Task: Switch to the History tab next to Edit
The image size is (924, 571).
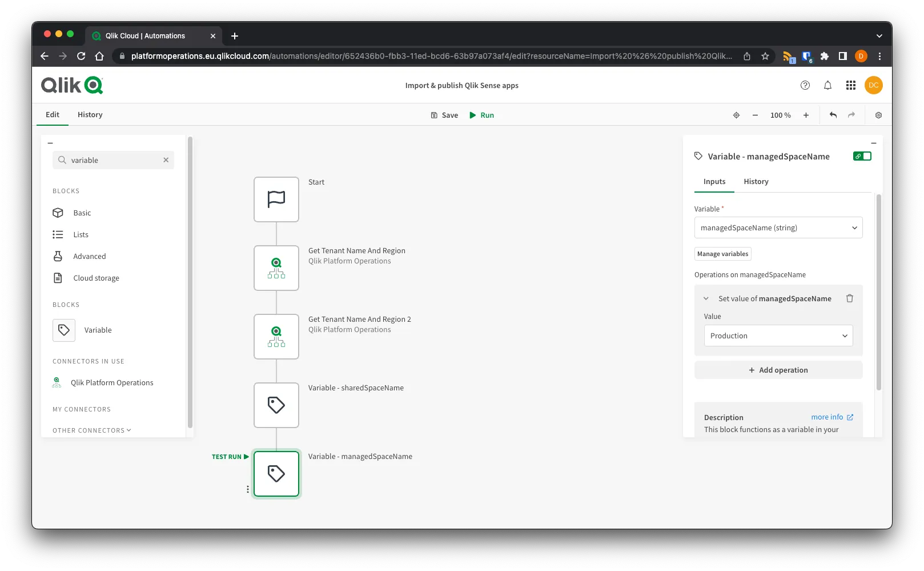Action: 90,114
